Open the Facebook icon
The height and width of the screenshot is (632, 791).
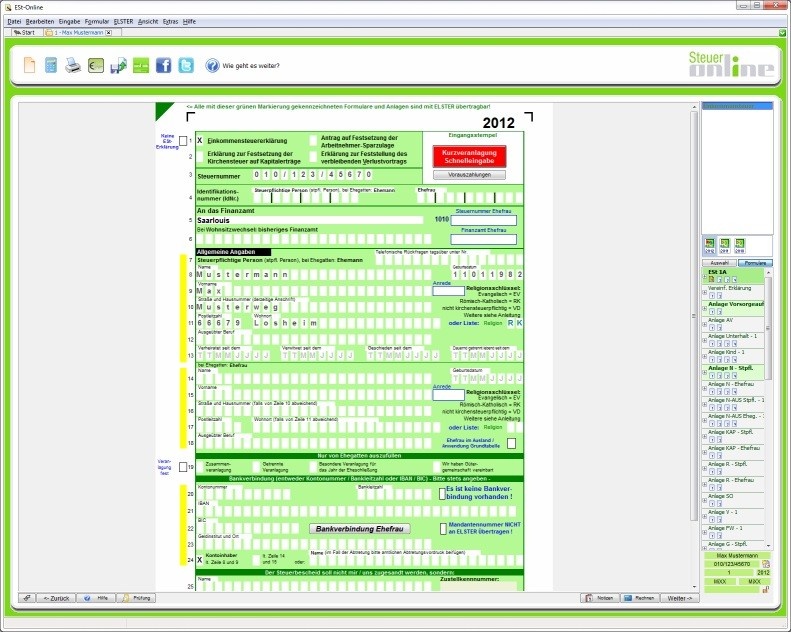tap(163, 66)
